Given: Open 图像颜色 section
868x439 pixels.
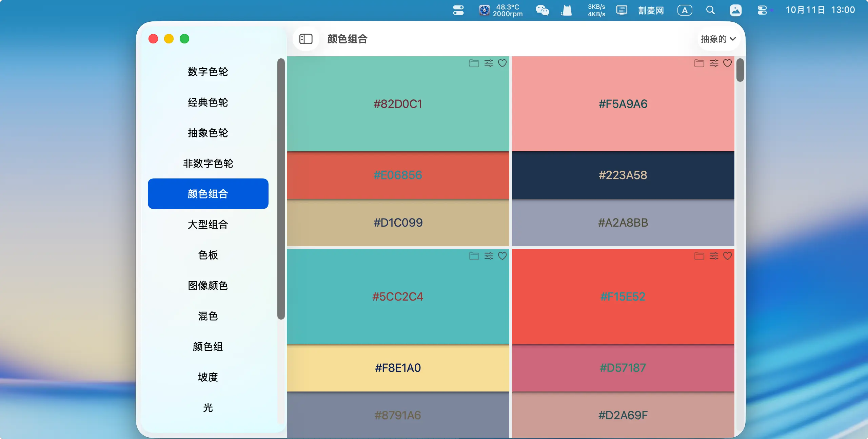Looking at the screenshot, I should (208, 286).
